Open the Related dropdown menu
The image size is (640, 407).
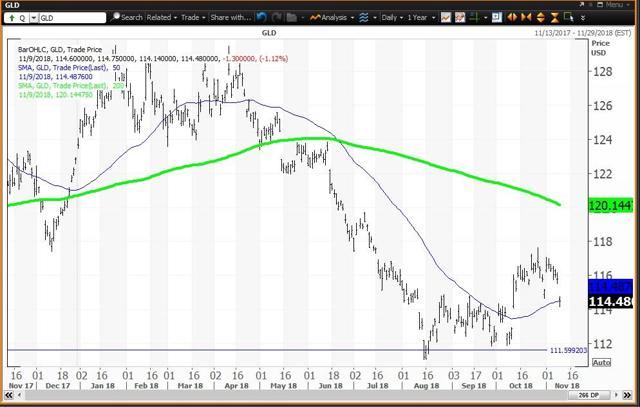click(162, 18)
